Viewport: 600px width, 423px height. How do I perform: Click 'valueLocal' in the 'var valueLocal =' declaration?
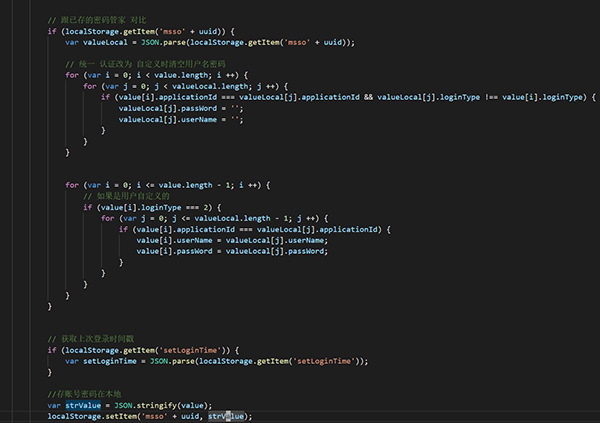pyautogui.click(x=105, y=42)
